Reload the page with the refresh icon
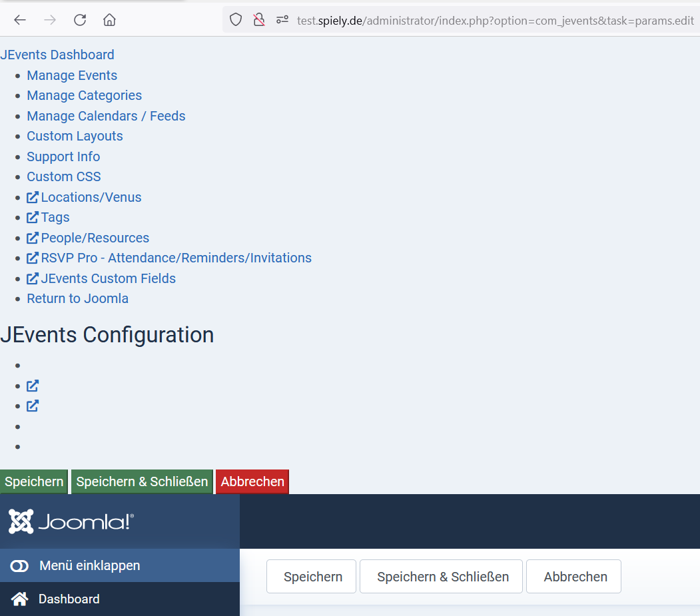 [x=80, y=20]
